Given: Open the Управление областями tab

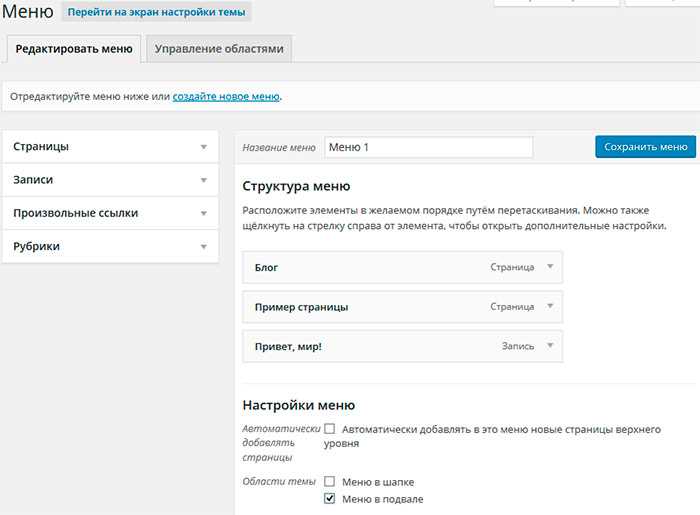Looking at the screenshot, I should pos(219,49).
